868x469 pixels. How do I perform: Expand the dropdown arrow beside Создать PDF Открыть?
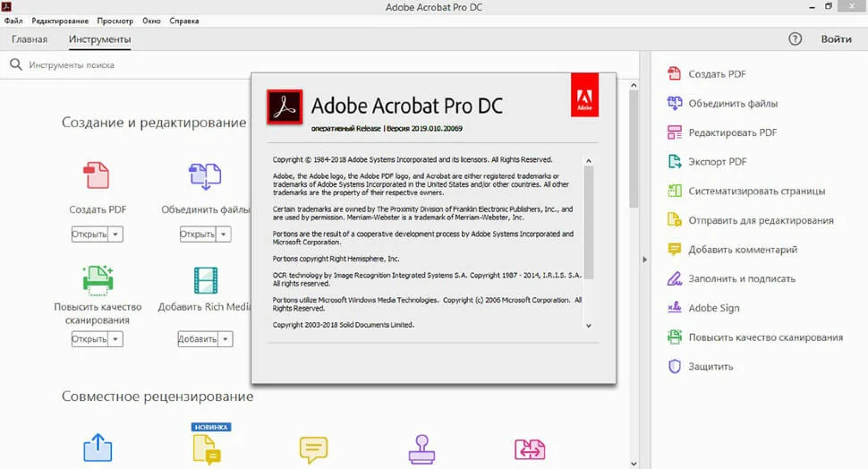[x=115, y=234]
